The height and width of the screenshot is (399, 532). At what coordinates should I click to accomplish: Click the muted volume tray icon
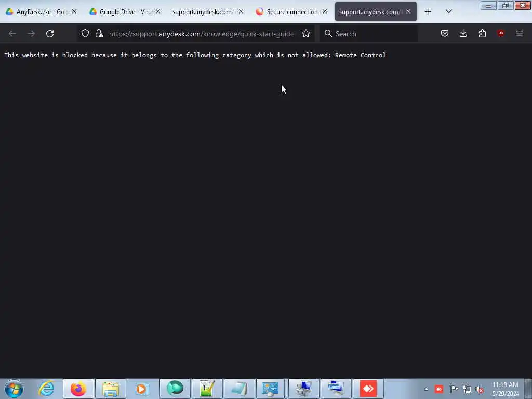point(480,390)
